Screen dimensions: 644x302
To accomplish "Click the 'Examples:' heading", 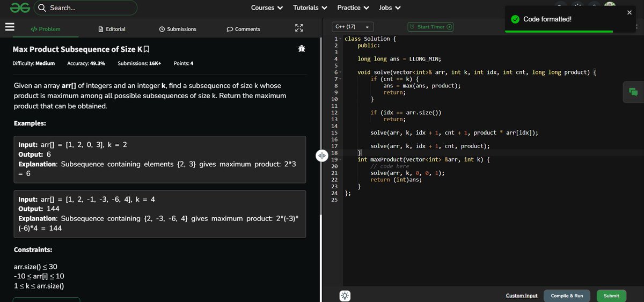I will [30, 123].
